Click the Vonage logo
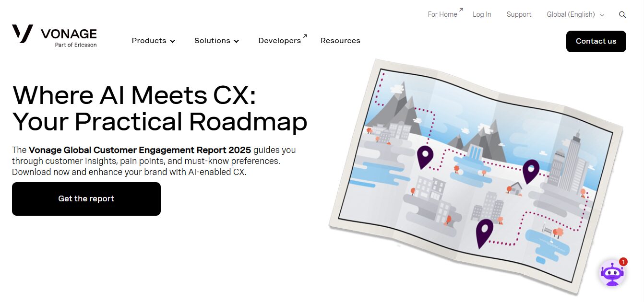644x302 pixels. [54, 36]
